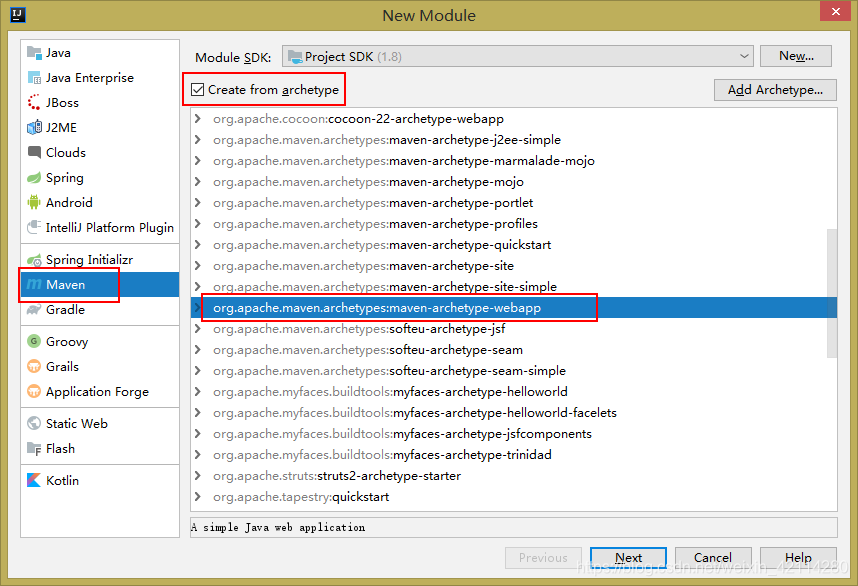
Task: Click the Java Enterprise icon
Action: pyautogui.click(x=34, y=78)
